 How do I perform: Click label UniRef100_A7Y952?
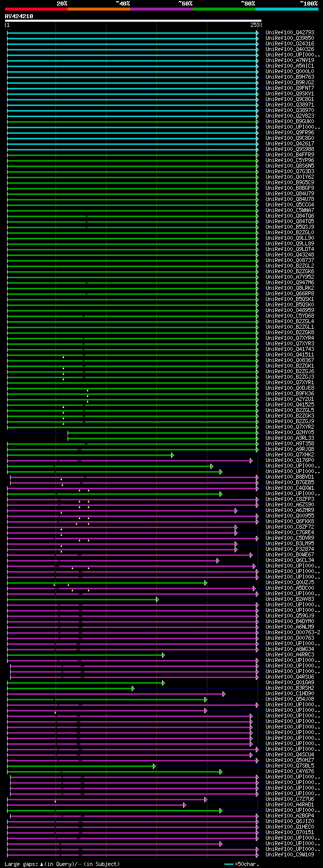290,277
